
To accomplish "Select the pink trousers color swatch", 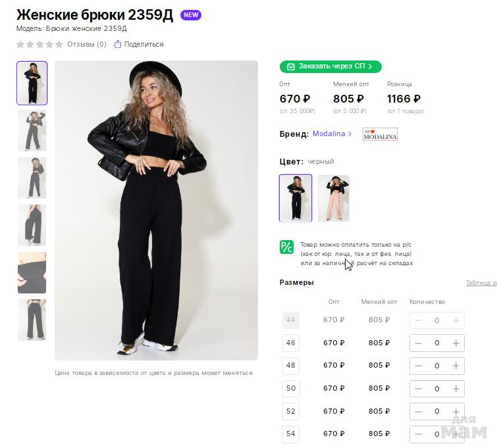I will point(334,198).
